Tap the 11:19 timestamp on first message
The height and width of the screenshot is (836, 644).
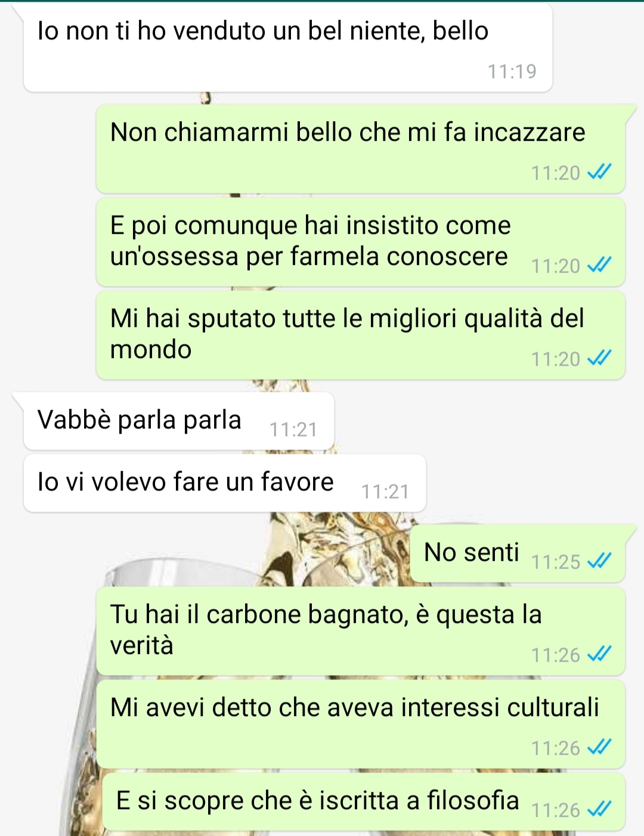coord(512,72)
